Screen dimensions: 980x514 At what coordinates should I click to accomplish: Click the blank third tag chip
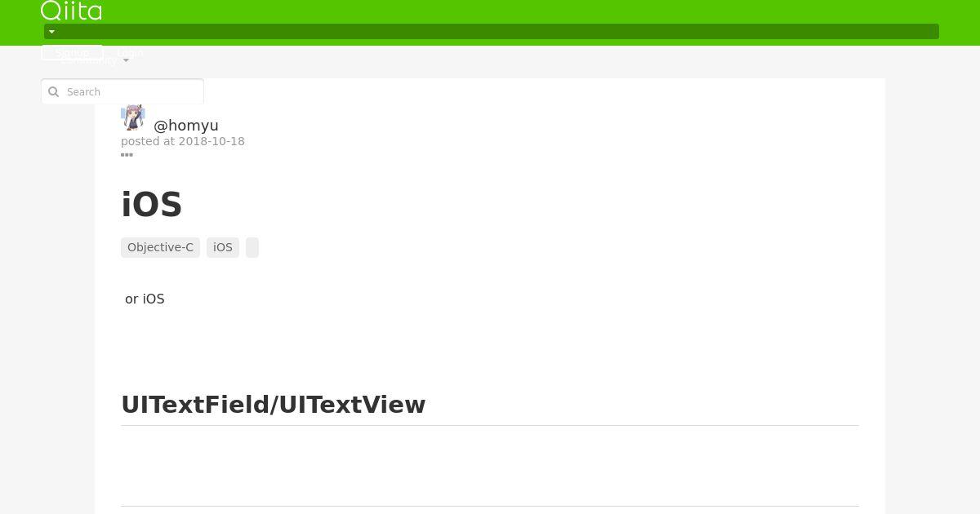[x=252, y=247]
